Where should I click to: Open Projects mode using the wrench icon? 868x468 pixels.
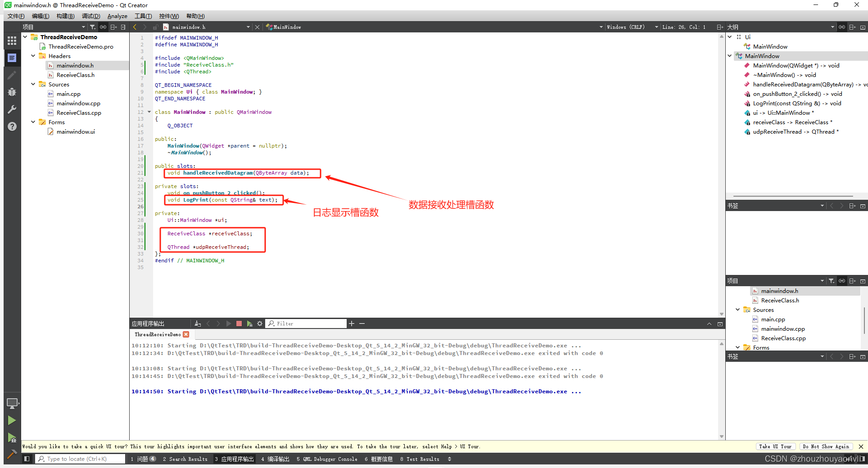coord(12,109)
